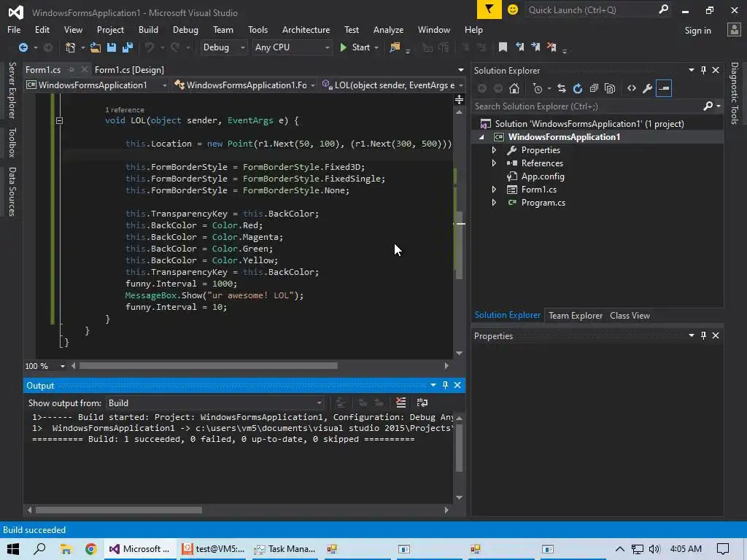Click the Split editor icon above the scrollbar
Screen dimensions: 747x560
[460, 99]
